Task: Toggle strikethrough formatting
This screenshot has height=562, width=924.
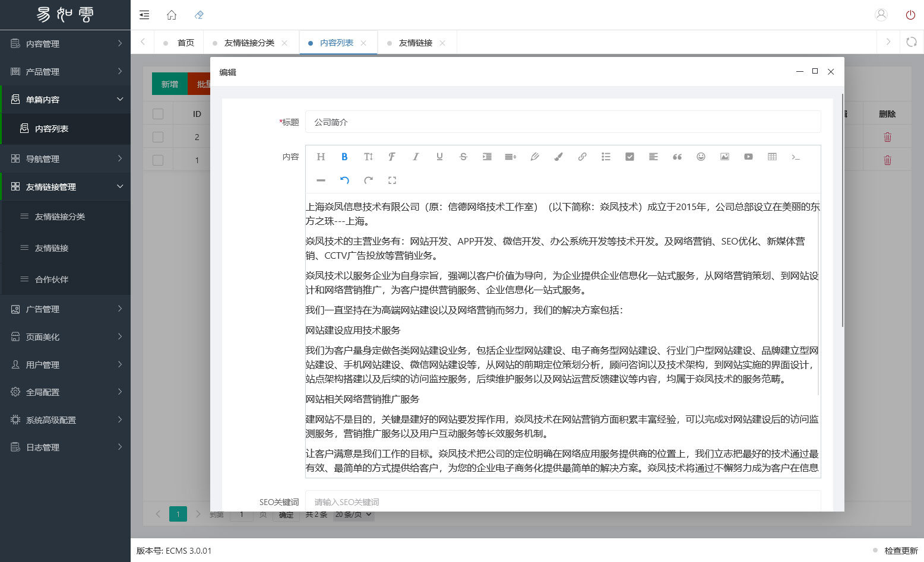Action: tap(463, 157)
